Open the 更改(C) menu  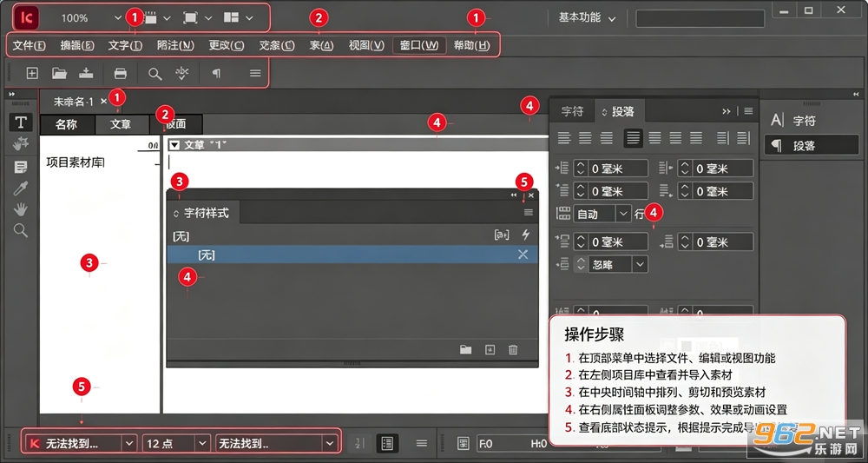tap(227, 45)
